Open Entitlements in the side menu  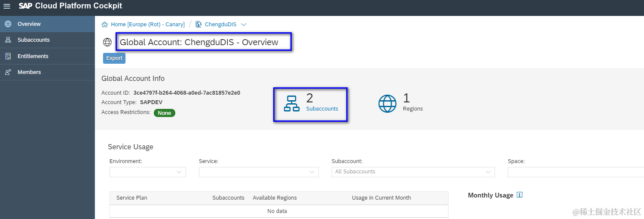click(x=47, y=56)
